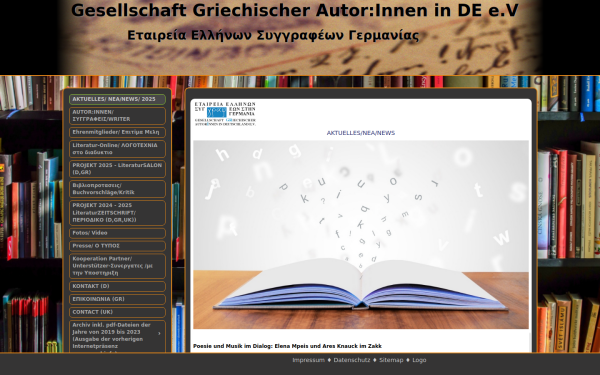600x375 pixels.
Task: Open Presse/ Ο ΤΥΠΟΣ page
Action: [117, 246]
